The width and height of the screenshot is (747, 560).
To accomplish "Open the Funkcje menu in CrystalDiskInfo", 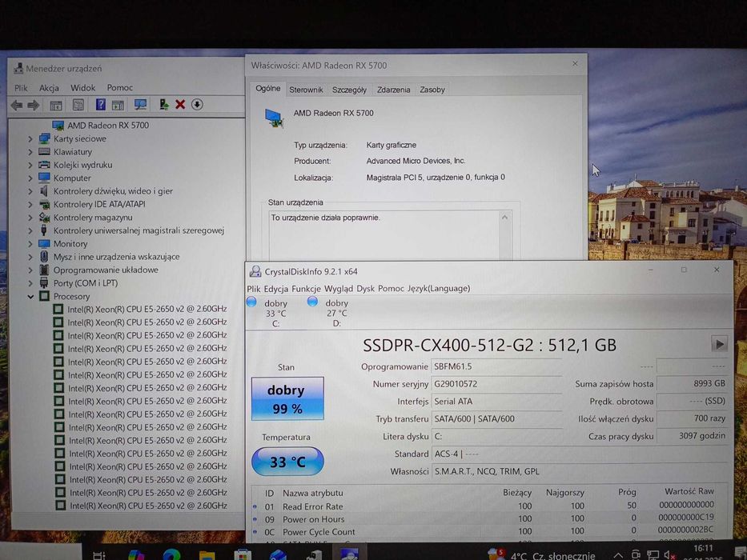I will click(306, 289).
